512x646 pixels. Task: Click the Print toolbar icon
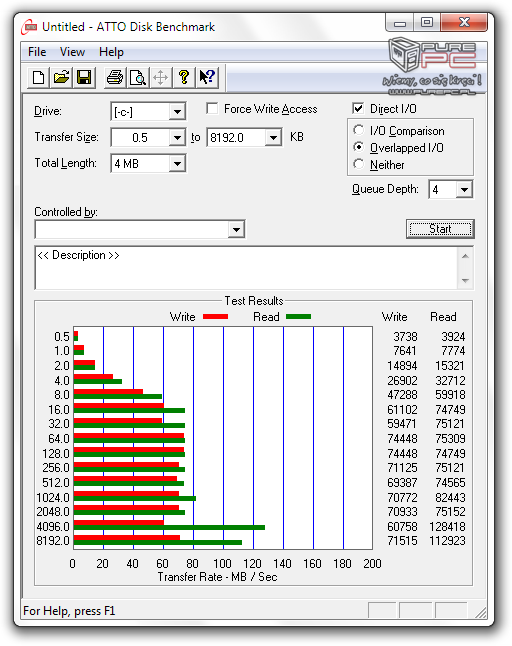pos(115,77)
